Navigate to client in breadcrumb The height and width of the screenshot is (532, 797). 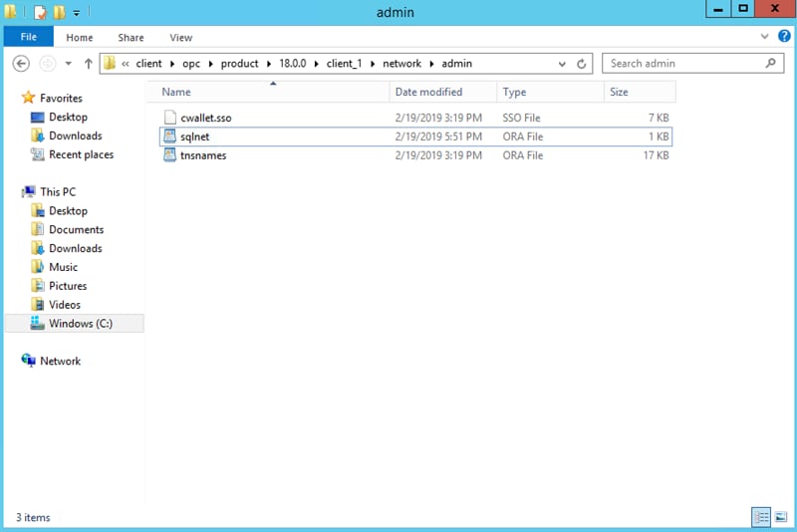(x=148, y=64)
